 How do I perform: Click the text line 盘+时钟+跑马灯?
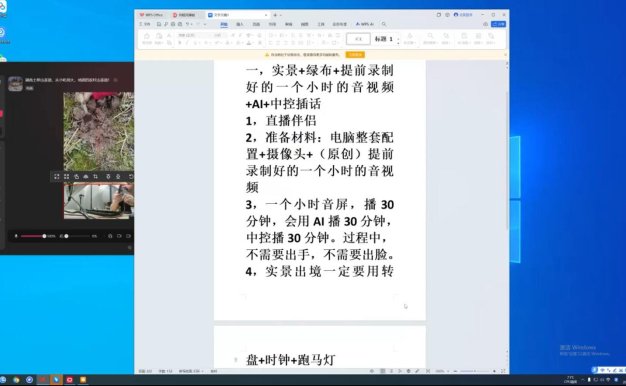[290, 360]
